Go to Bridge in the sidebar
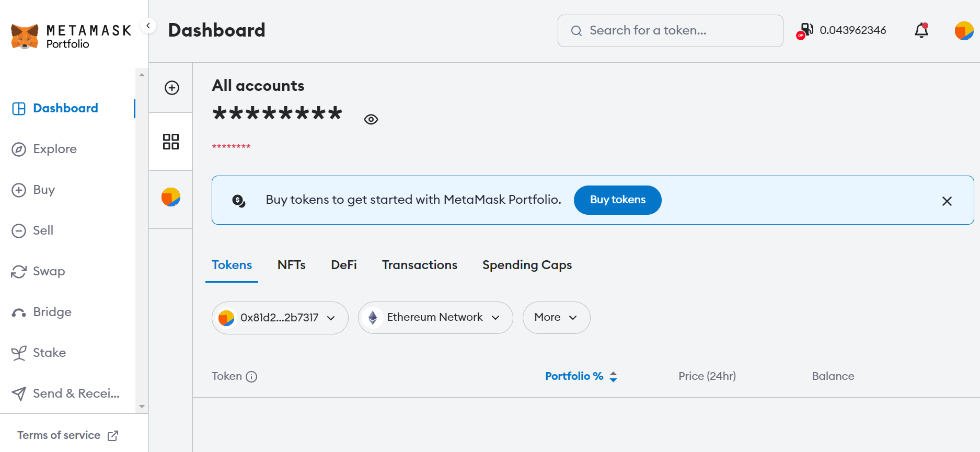 tap(52, 312)
